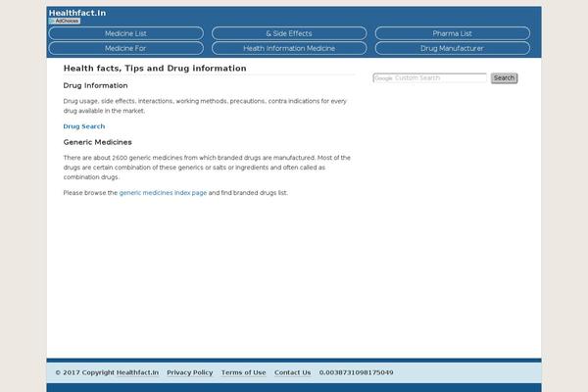Open the Pharma List menu item

click(x=452, y=33)
